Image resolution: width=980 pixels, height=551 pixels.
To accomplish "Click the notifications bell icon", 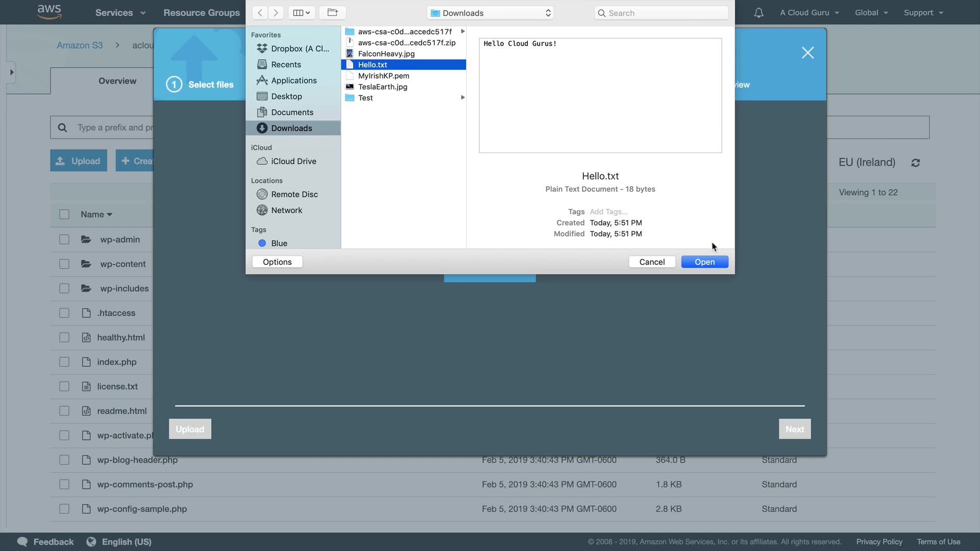I will click(x=758, y=13).
